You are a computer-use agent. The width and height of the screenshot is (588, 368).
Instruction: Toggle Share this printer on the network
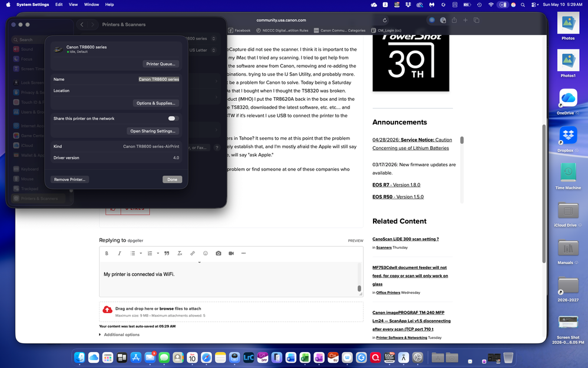(x=172, y=119)
